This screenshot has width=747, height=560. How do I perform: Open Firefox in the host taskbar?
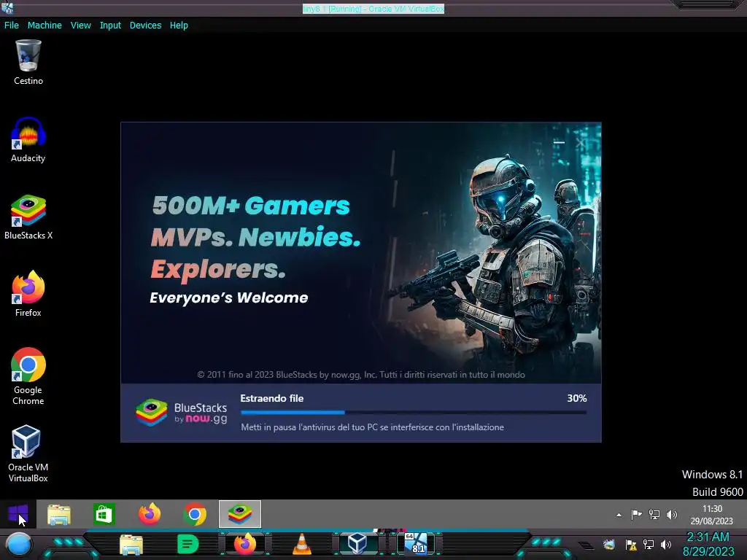point(245,544)
